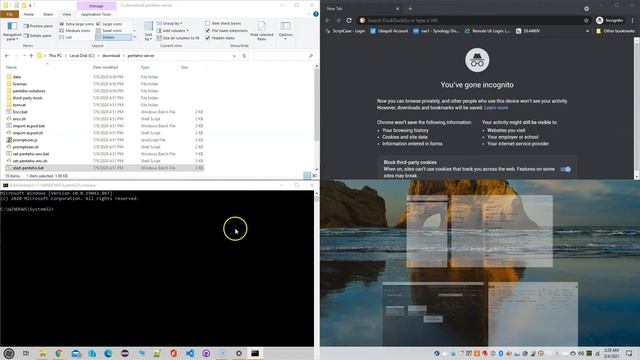
Task: Sort by the Date modified column
Action: [x=105, y=67]
